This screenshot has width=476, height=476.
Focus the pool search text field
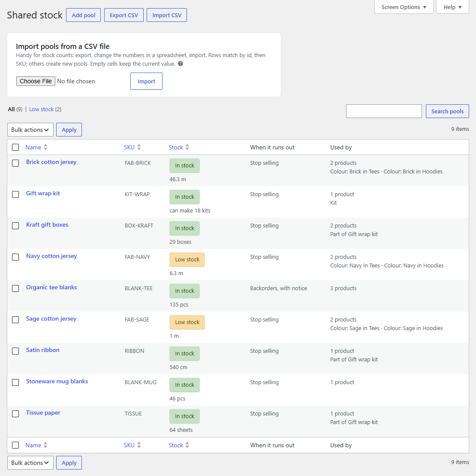(384, 111)
